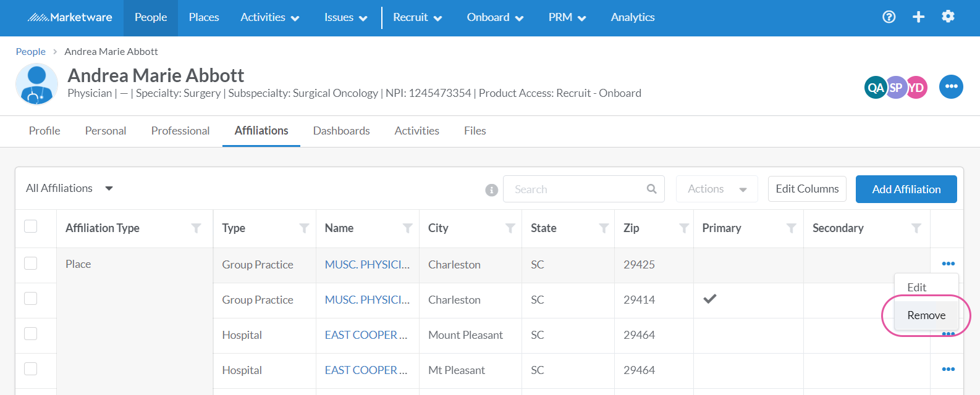980x395 pixels.
Task: Open the blue ellipsis menu in profile header
Action: point(951,86)
